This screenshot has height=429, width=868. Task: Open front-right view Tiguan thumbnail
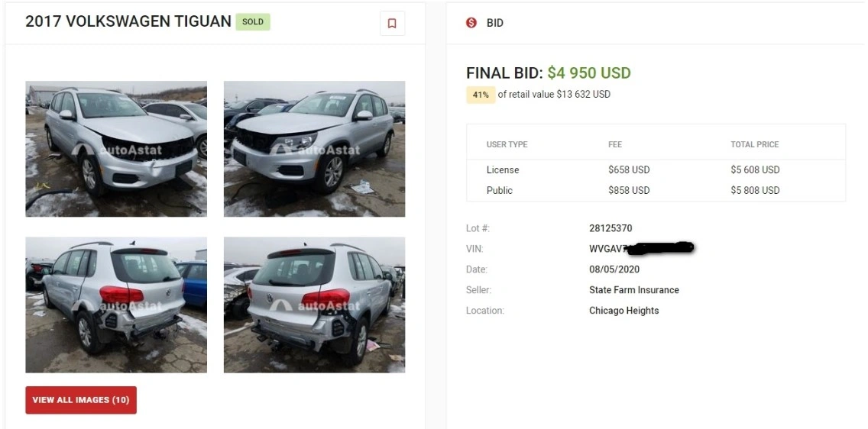click(x=314, y=149)
